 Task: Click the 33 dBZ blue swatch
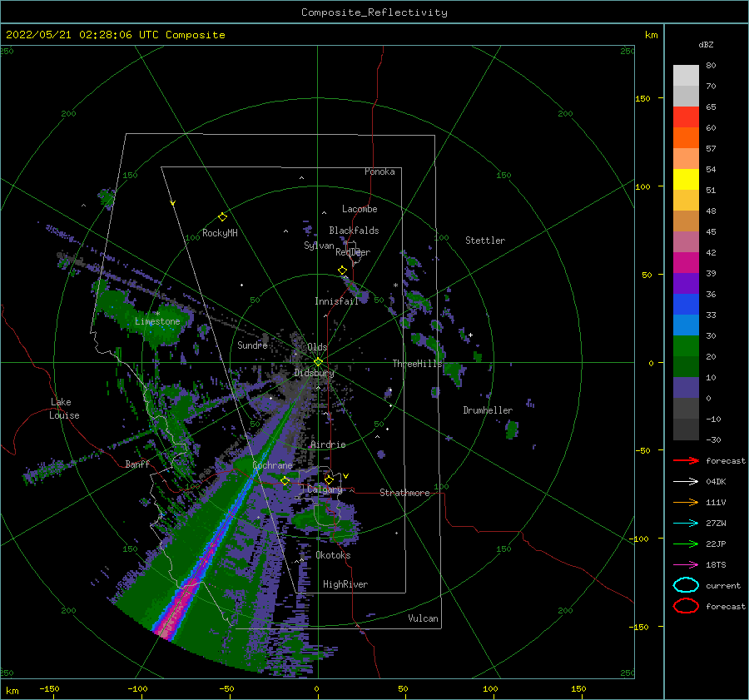[x=686, y=325]
